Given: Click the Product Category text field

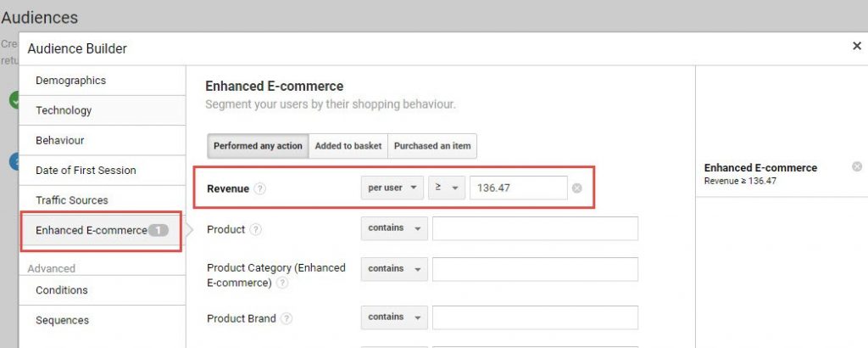Looking at the screenshot, I should (536, 269).
